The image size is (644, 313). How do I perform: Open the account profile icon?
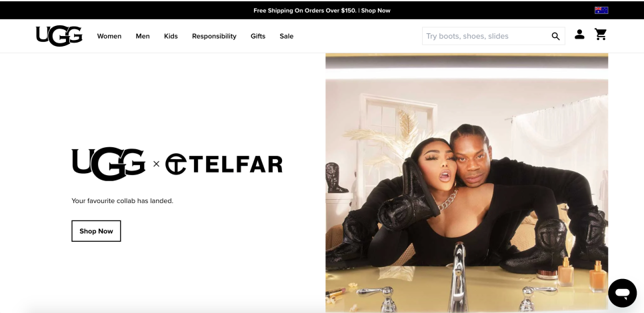coord(579,35)
